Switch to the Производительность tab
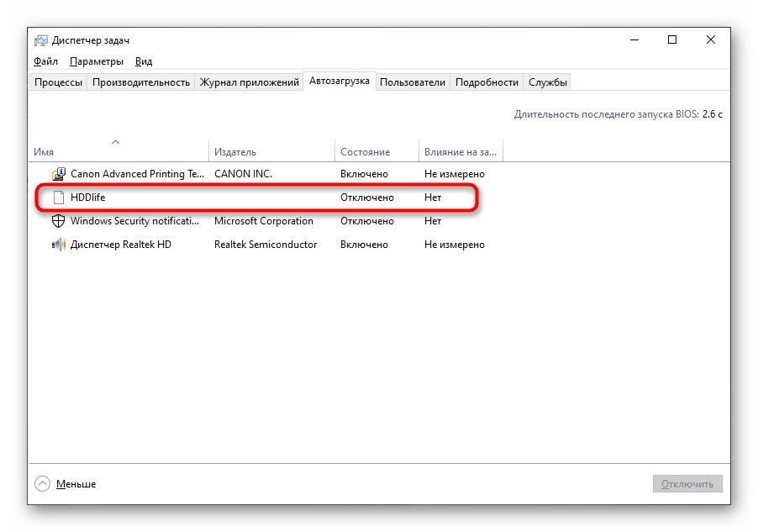Image resolution: width=758 pixels, height=532 pixels. [x=141, y=82]
